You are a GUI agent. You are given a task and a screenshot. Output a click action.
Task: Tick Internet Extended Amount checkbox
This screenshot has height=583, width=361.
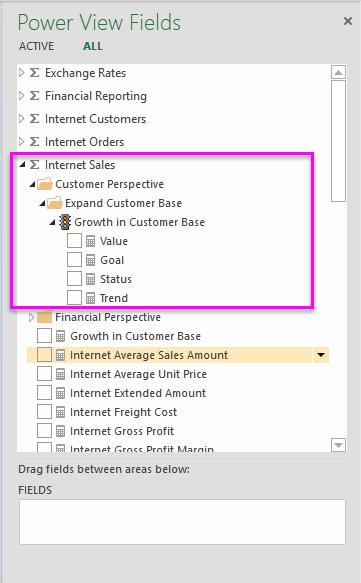coord(44,393)
